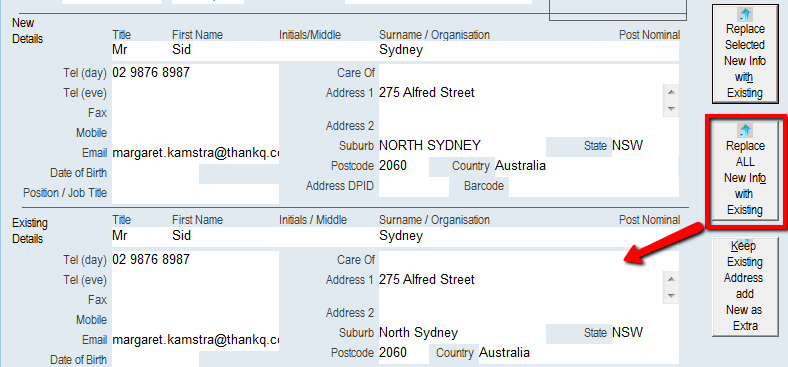Screen dimensions: 788x367
Task: Click Replace Selected New Info with Existing button
Action: (x=745, y=54)
